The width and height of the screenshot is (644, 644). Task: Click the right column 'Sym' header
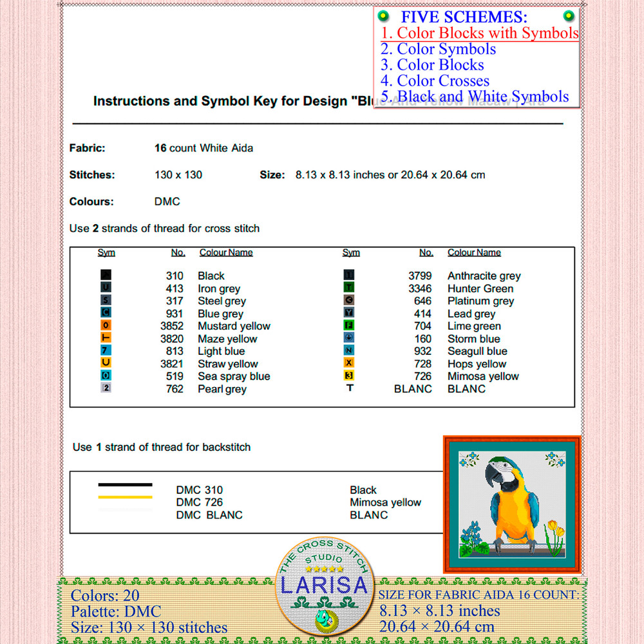[x=351, y=252]
